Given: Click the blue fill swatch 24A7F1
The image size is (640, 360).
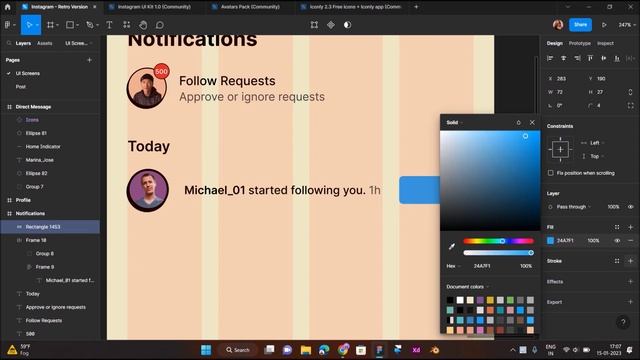Looking at the screenshot, I should point(550,241).
